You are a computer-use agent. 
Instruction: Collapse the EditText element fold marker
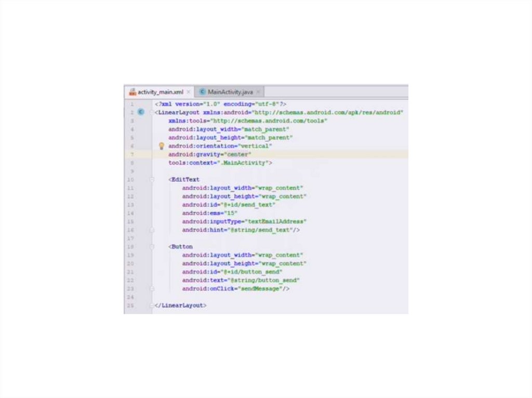click(152, 180)
